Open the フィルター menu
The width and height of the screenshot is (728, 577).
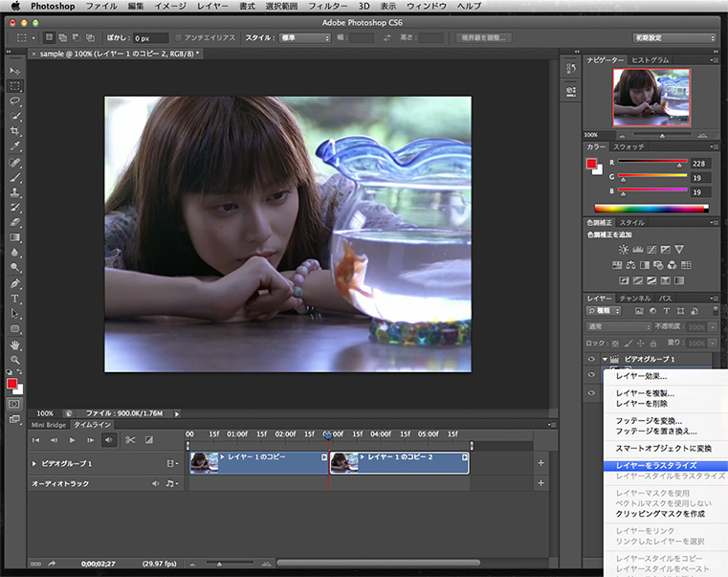click(x=328, y=6)
